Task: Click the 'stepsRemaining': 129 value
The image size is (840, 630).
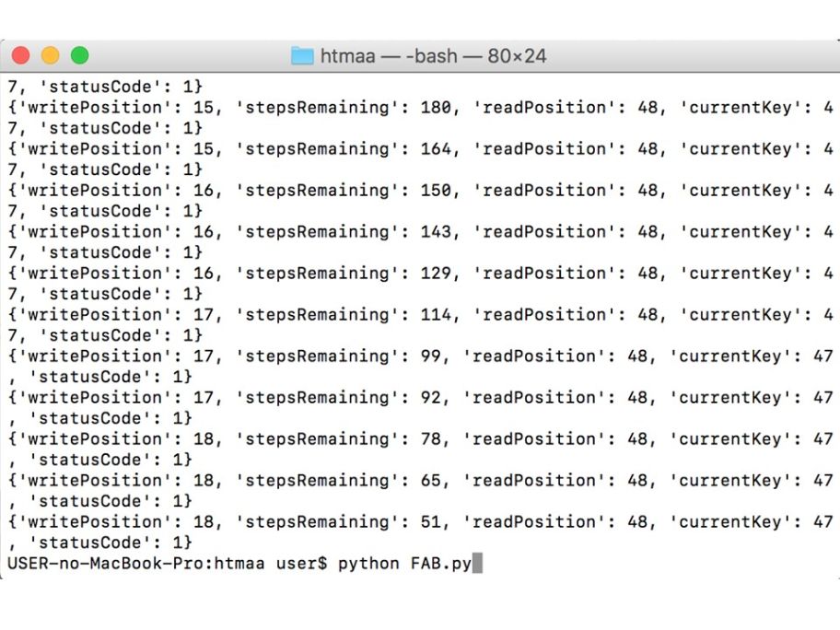Action: (x=436, y=274)
